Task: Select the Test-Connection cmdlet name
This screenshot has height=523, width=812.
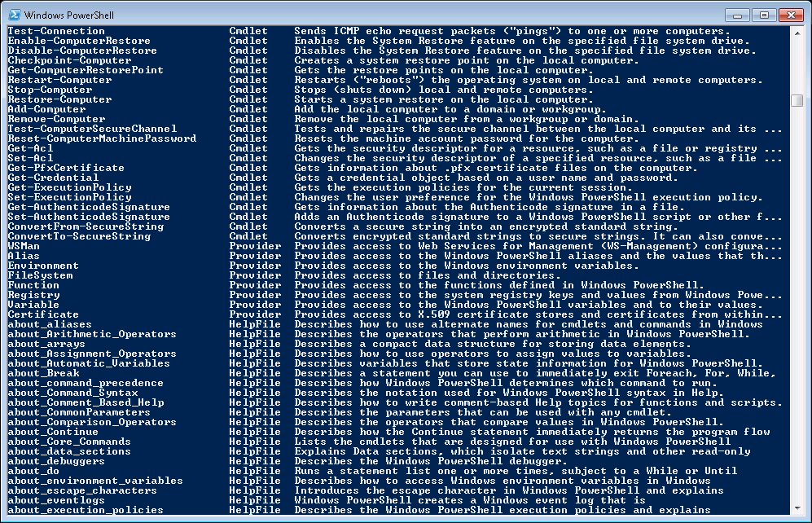Action: tap(56, 31)
